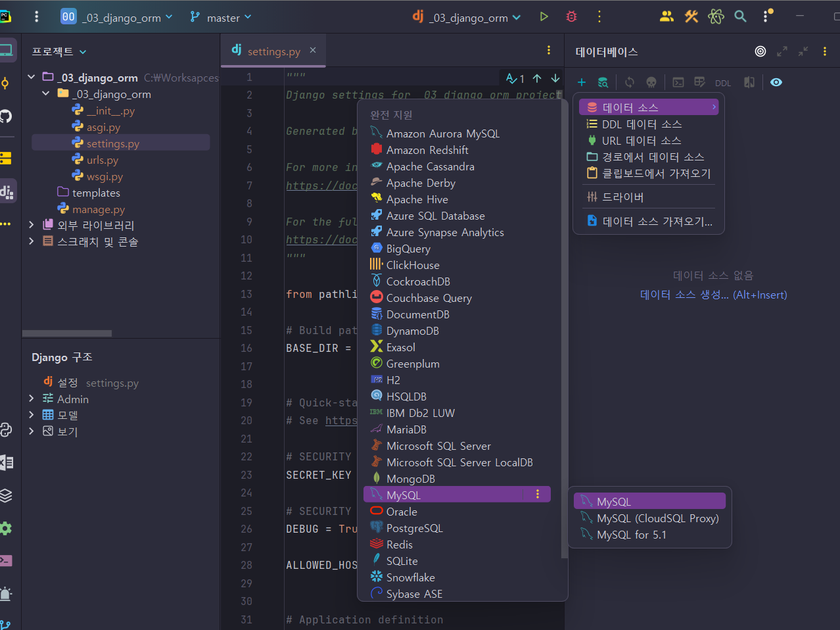This screenshot has width=840, height=630.
Task: Click the yellow database sidebar icon
Action: pyautogui.click(x=5, y=158)
